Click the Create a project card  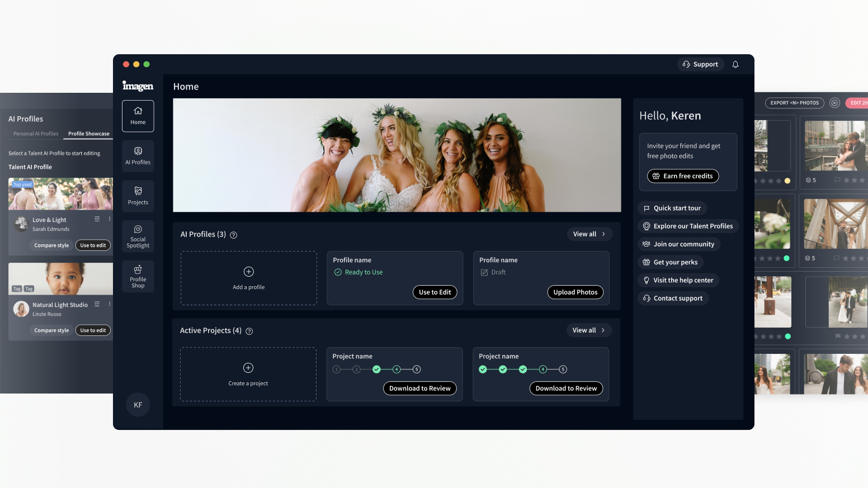pos(248,375)
